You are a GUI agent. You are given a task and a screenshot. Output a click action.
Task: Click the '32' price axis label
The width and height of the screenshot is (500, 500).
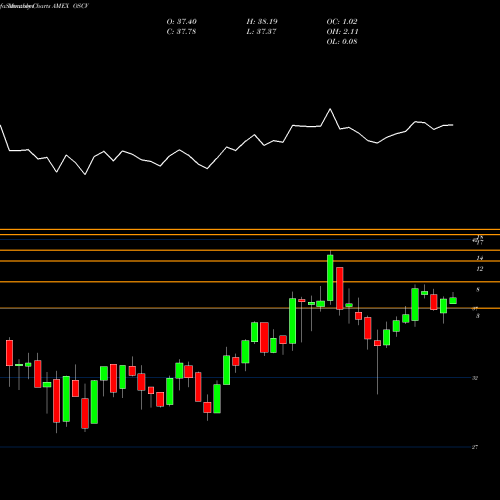click(x=475, y=378)
